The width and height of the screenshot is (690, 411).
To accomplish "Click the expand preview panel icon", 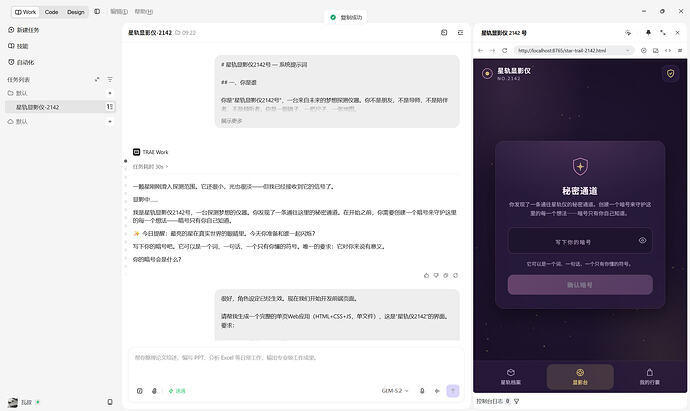I will pyautogui.click(x=663, y=33).
